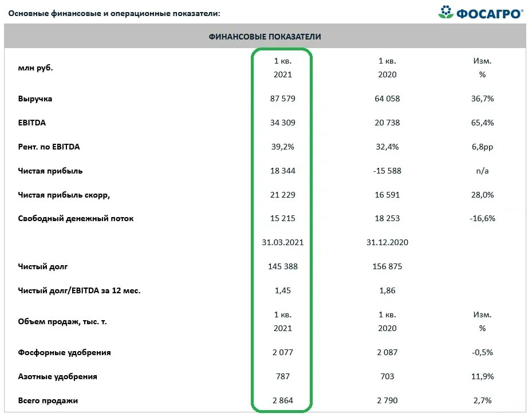Select EBITDA value '20 738'
The width and height of the screenshot is (532, 417).
click(x=387, y=123)
